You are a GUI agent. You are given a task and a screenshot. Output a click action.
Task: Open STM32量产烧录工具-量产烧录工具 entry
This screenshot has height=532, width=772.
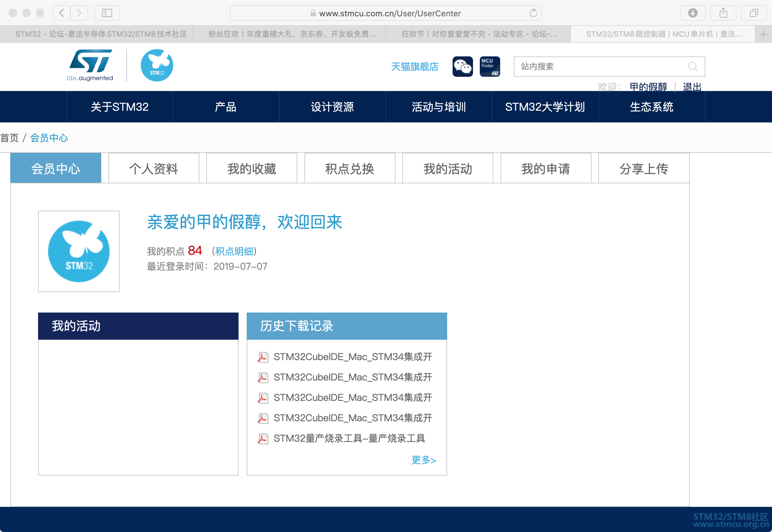click(349, 439)
